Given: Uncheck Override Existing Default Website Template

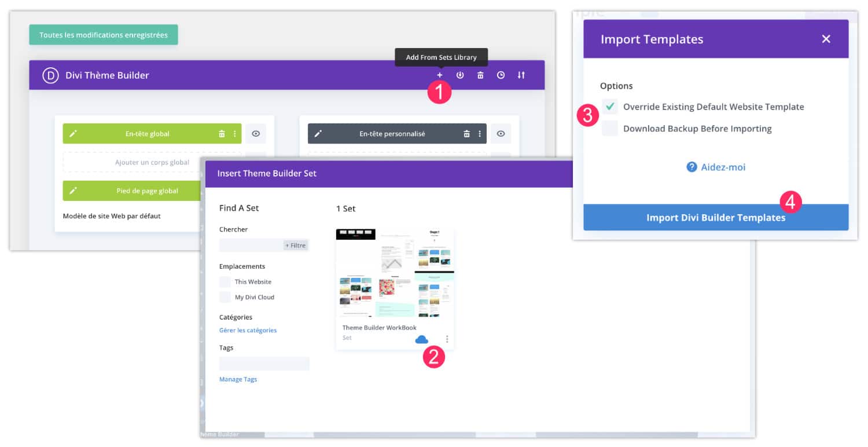Looking at the screenshot, I should click(x=609, y=107).
